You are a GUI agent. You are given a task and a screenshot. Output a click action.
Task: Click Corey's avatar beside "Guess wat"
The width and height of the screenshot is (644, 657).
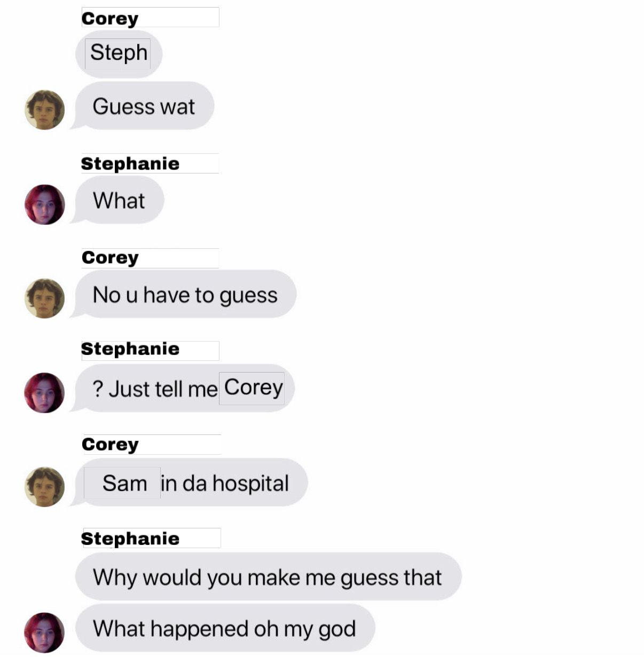[x=45, y=110]
